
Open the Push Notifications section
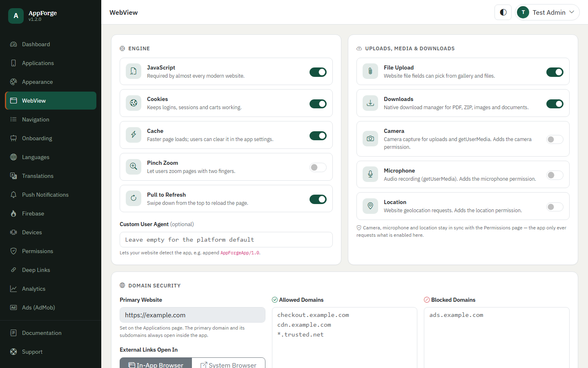tap(51, 195)
